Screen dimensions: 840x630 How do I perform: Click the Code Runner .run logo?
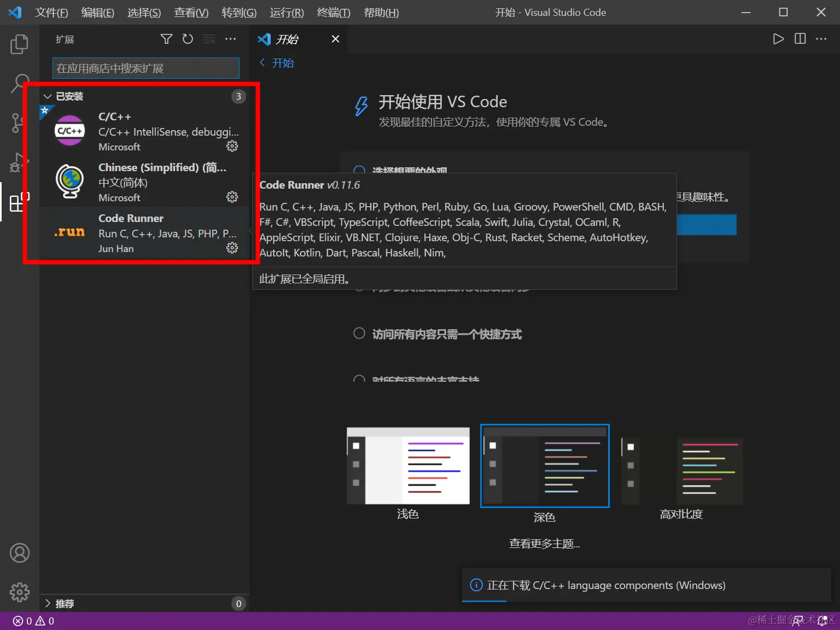69,232
